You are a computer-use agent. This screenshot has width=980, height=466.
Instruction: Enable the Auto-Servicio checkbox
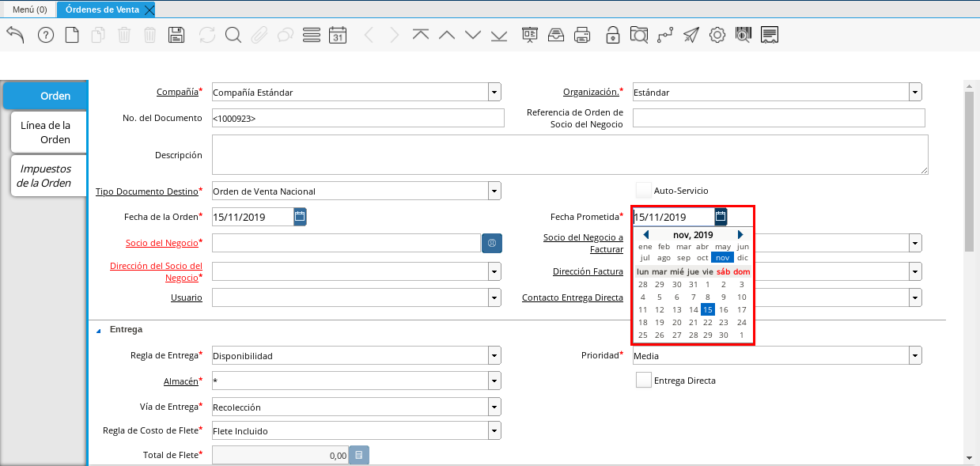coord(644,191)
